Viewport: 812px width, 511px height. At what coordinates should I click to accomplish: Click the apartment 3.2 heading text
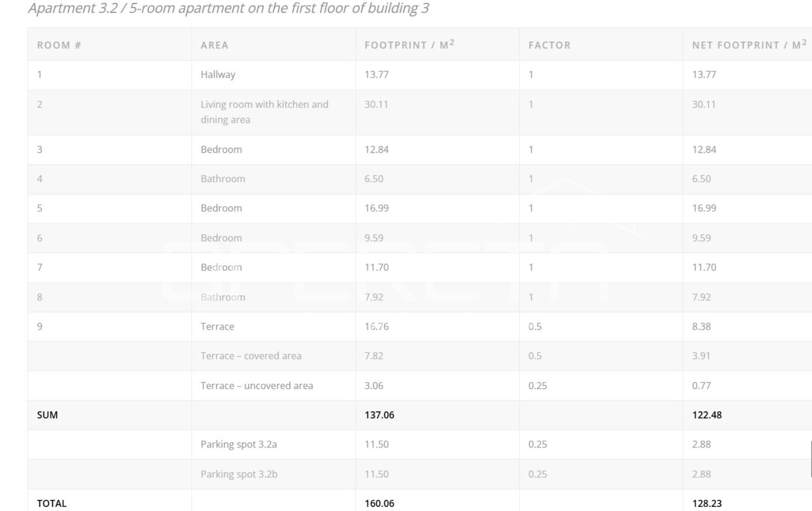(228, 9)
